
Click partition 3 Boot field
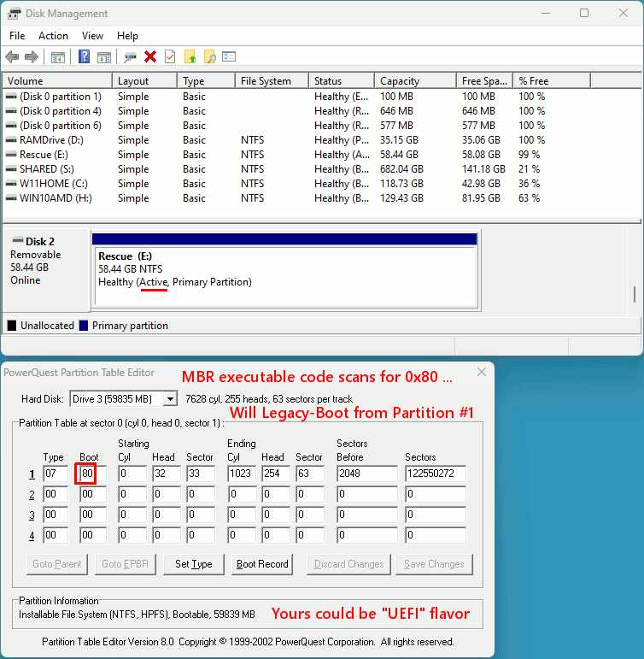click(92, 515)
